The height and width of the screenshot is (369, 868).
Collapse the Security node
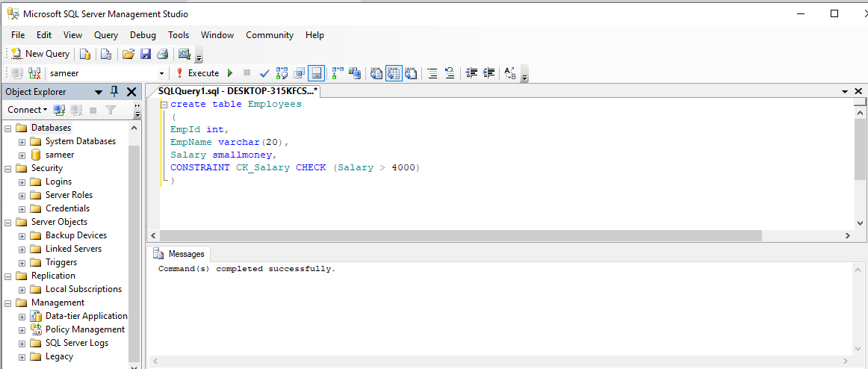point(8,168)
